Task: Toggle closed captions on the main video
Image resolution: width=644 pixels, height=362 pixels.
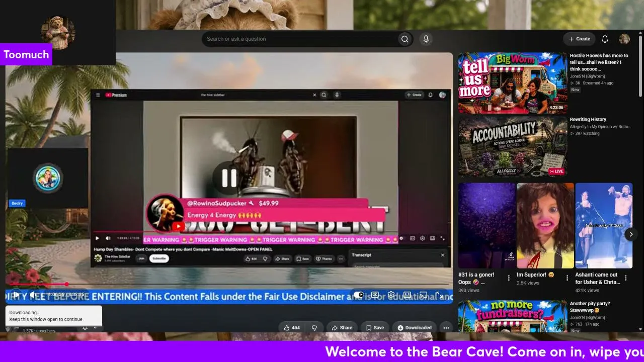Action: click(x=375, y=295)
